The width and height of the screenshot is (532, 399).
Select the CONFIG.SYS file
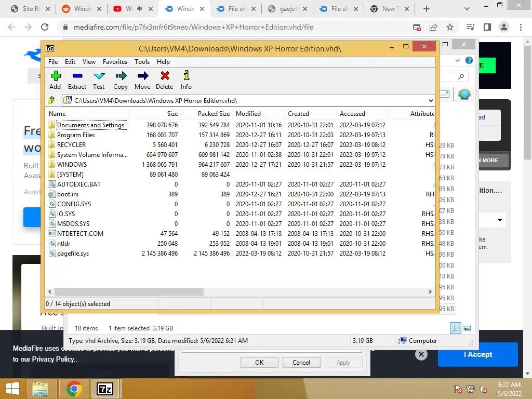coord(74,204)
